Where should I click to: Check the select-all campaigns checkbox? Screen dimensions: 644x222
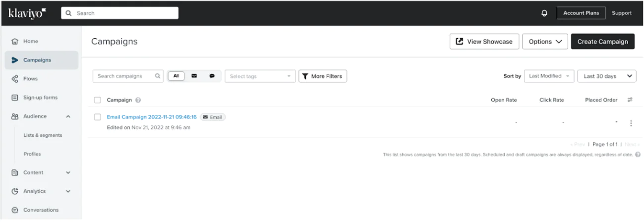pyautogui.click(x=98, y=100)
